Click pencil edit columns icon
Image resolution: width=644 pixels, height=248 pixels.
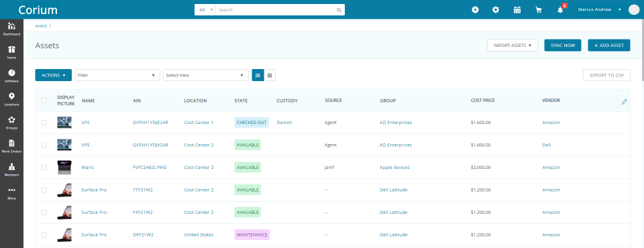pyautogui.click(x=625, y=101)
